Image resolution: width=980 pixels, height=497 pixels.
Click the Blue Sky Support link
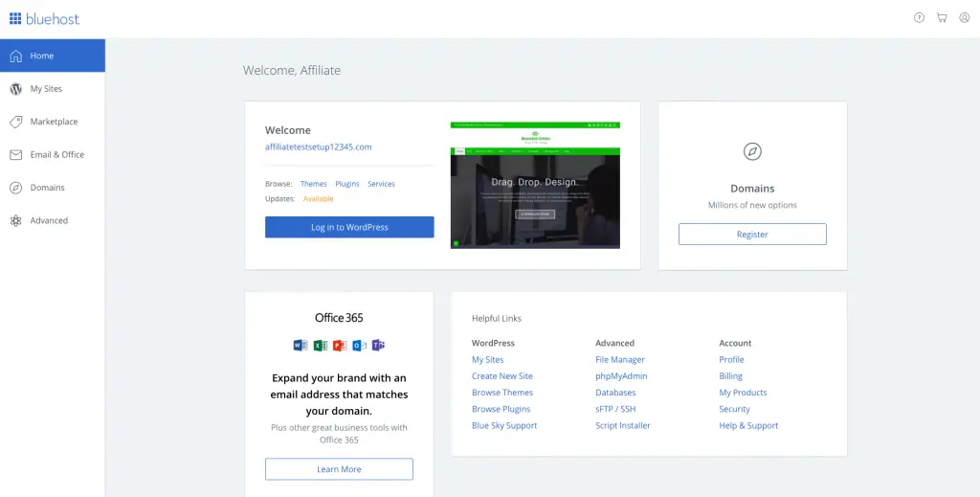(x=504, y=425)
